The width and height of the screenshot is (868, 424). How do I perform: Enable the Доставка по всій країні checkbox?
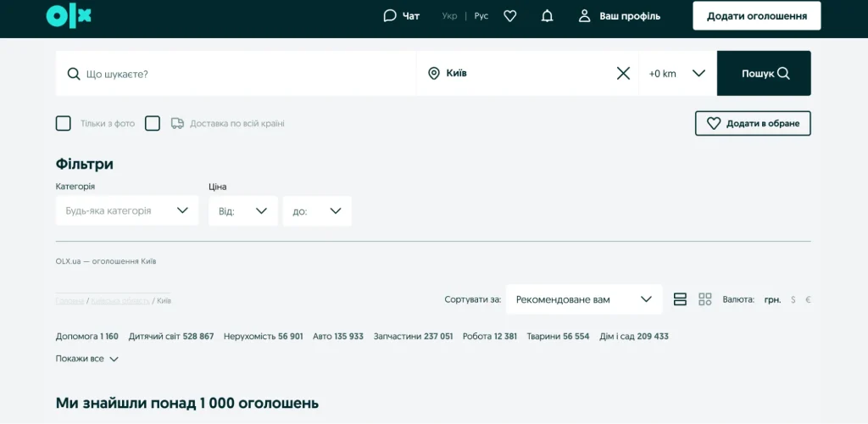point(153,124)
